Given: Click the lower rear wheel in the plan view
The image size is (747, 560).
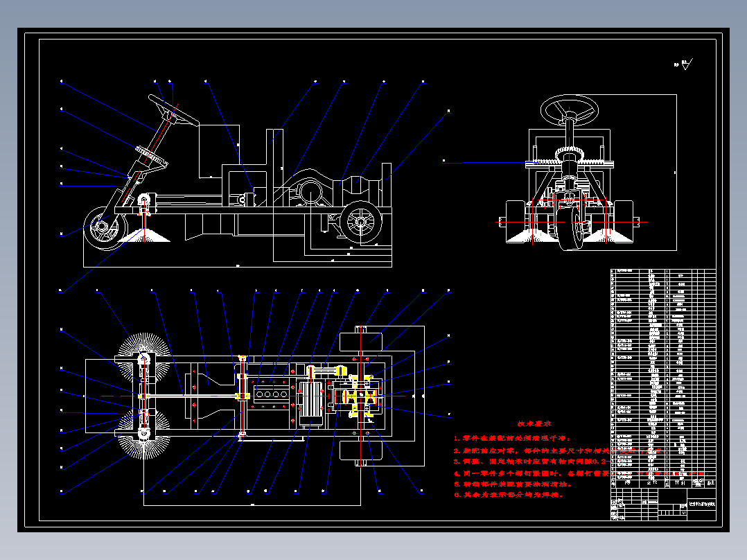Looking at the screenshot, I should tap(360, 450).
